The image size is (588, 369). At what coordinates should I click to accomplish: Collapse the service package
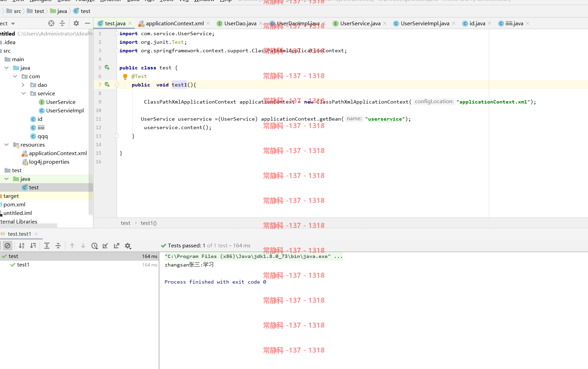tap(24, 93)
